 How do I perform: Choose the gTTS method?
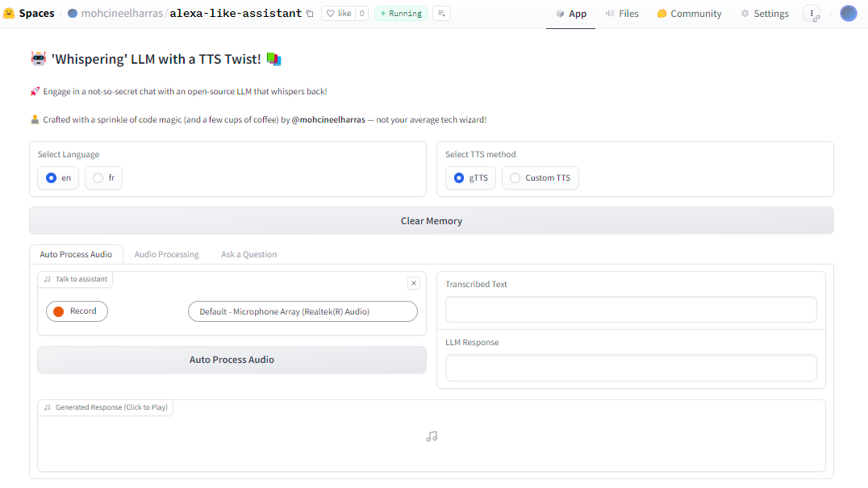[x=470, y=177]
